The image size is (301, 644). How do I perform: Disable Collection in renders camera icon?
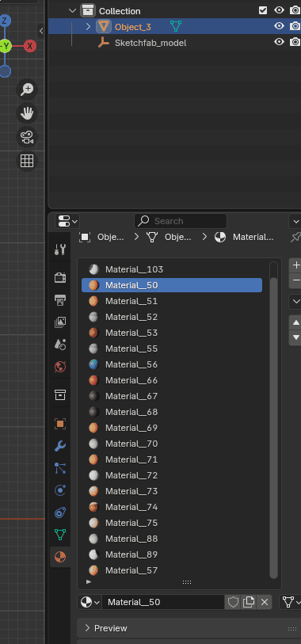pos(295,10)
